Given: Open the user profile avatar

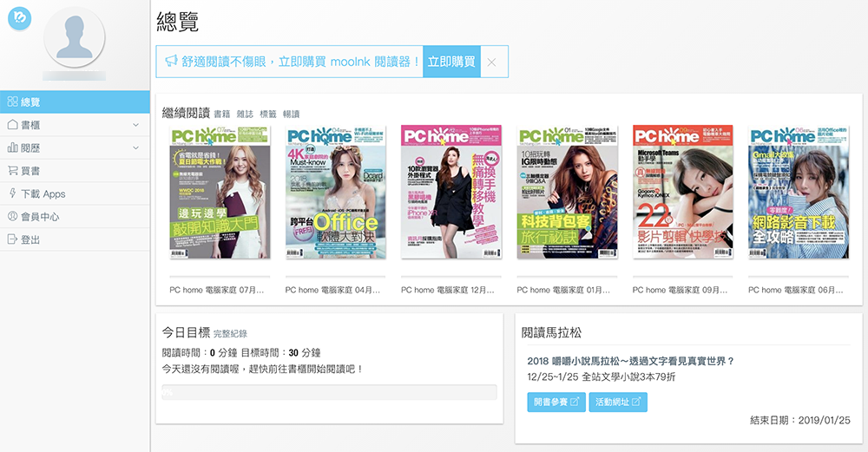Looking at the screenshot, I should point(74,37).
